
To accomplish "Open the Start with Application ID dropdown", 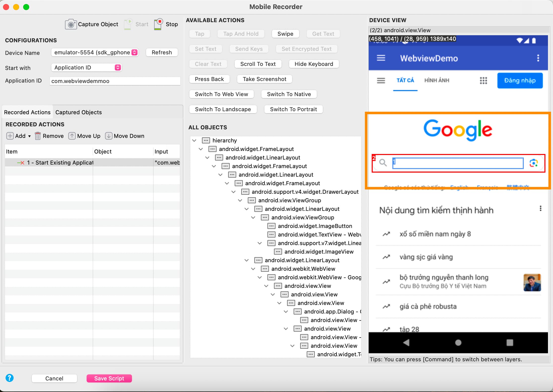I will tap(118, 67).
